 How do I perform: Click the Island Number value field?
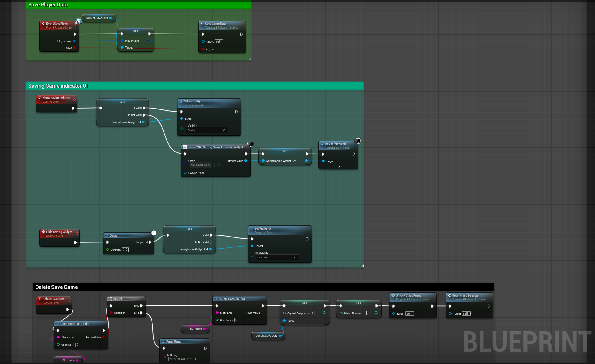coord(365,313)
